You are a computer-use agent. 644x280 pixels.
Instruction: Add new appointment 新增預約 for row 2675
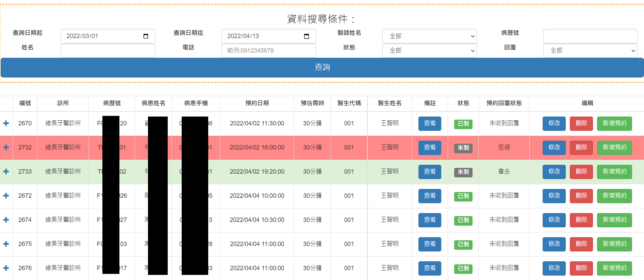tap(614, 244)
